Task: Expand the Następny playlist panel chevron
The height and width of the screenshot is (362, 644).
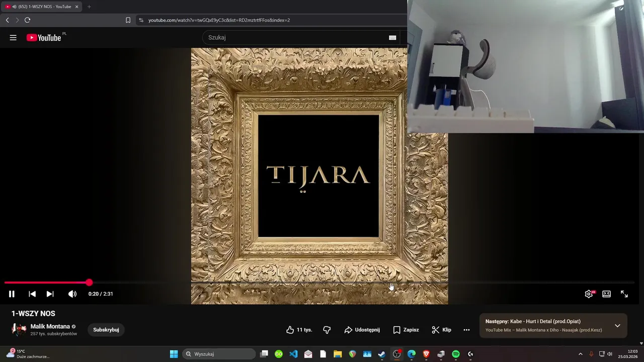Action: pyautogui.click(x=617, y=326)
